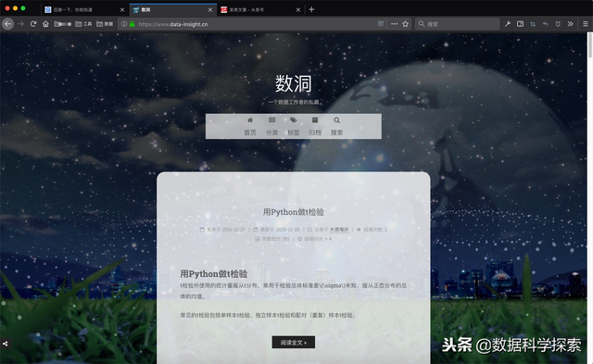Screen dimensions: 593x364
Task: Click the browser 搜索 search box
Action: coord(457,24)
